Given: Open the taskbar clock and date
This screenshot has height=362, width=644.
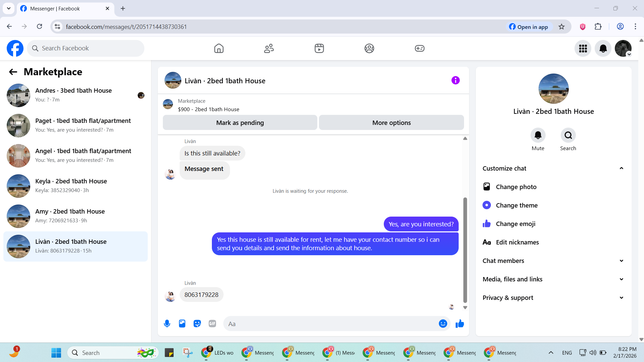Looking at the screenshot, I should (x=625, y=353).
